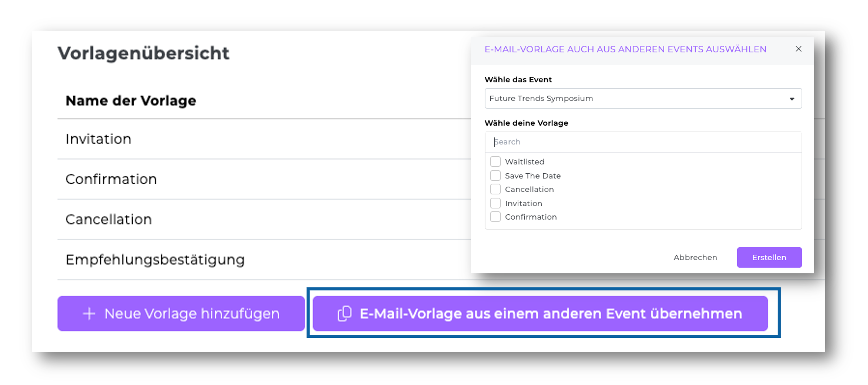Screen dimensions: 868x385
Task: Check the Save The Date checkbox
Action: click(495, 175)
